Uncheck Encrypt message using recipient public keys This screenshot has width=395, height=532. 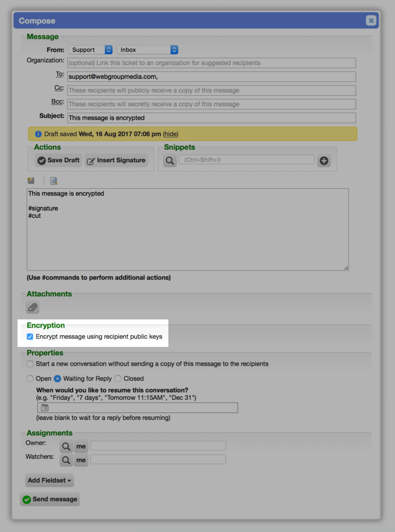pyautogui.click(x=30, y=336)
